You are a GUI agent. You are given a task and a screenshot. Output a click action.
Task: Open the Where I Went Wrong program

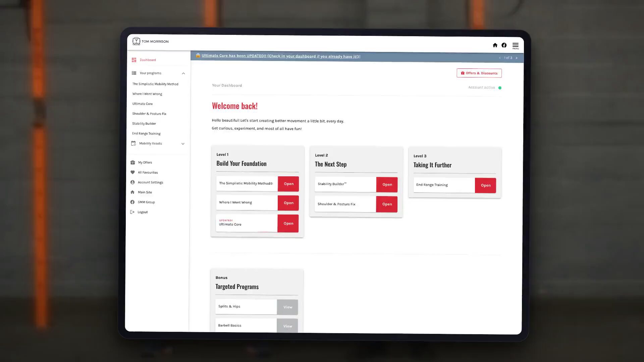click(288, 203)
